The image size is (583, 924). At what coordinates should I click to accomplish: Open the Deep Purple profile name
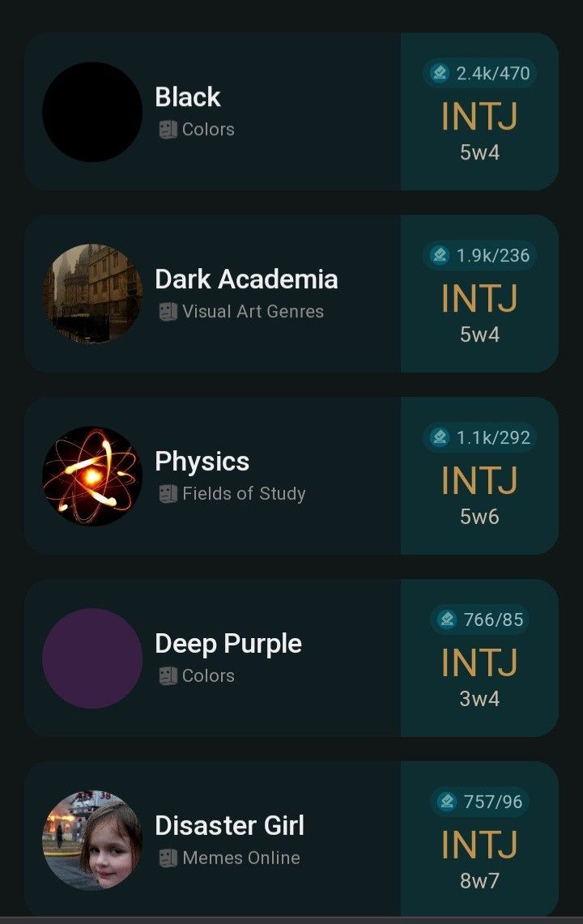point(228,644)
